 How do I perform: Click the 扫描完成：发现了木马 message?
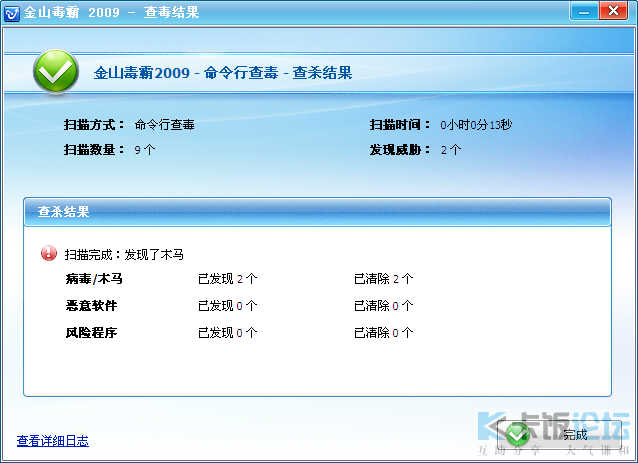(x=124, y=255)
